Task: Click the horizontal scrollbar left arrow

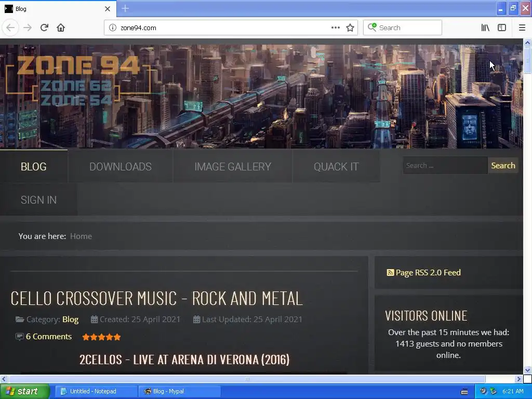Action: point(4,379)
